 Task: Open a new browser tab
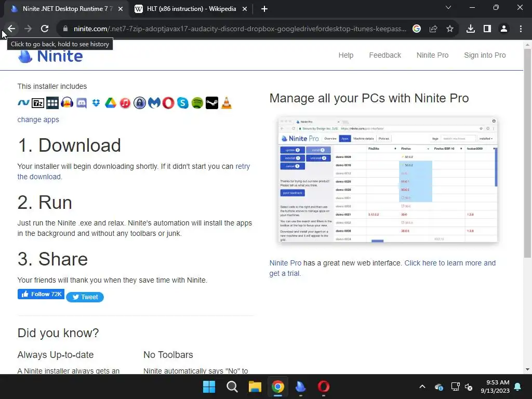(x=264, y=9)
